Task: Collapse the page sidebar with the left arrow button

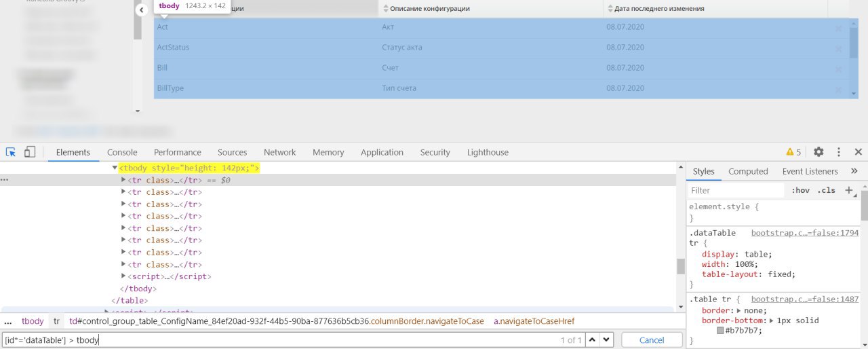Action: 141,10
